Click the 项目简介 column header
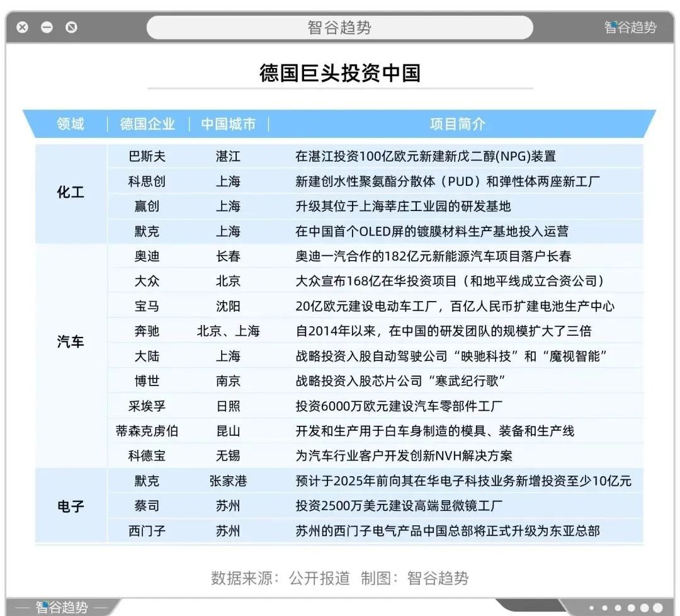This screenshot has height=616, width=680. pyautogui.click(x=458, y=124)
